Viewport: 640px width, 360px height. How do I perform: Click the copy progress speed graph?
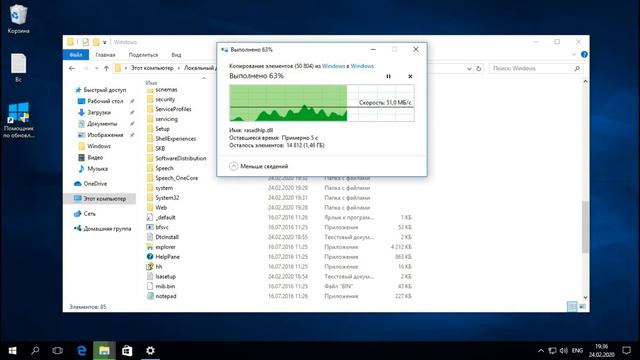click(x=322, y=103)
